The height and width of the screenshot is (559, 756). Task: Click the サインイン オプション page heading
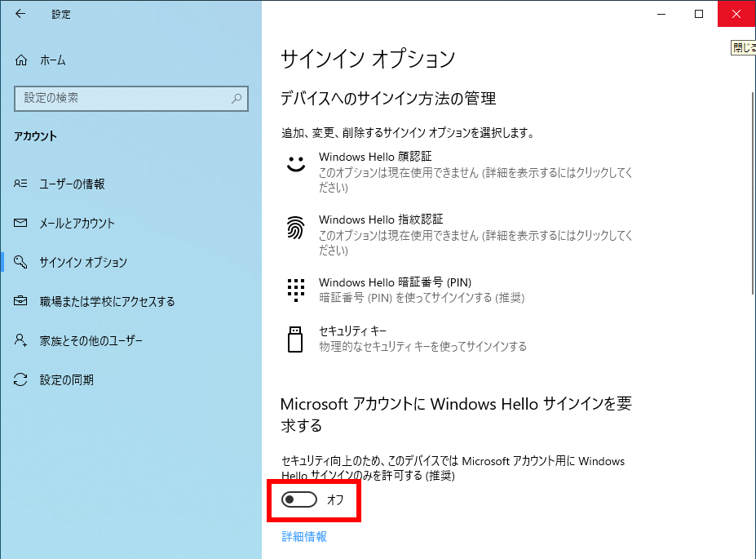tap(368, 59)
